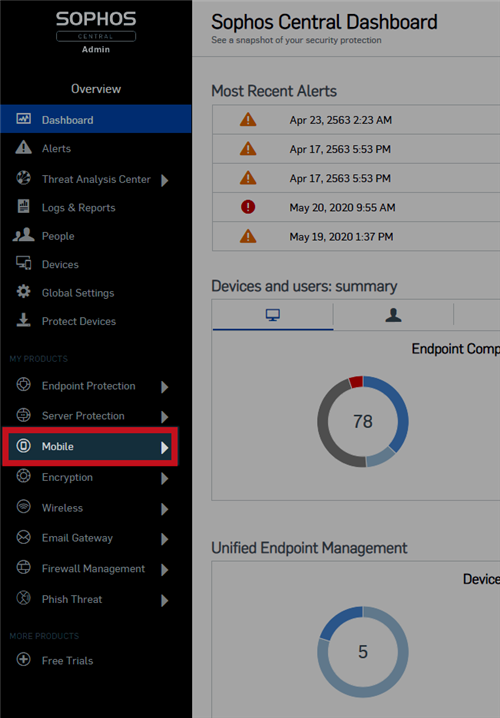Click the Protect Devices download icon

(23, 320)
